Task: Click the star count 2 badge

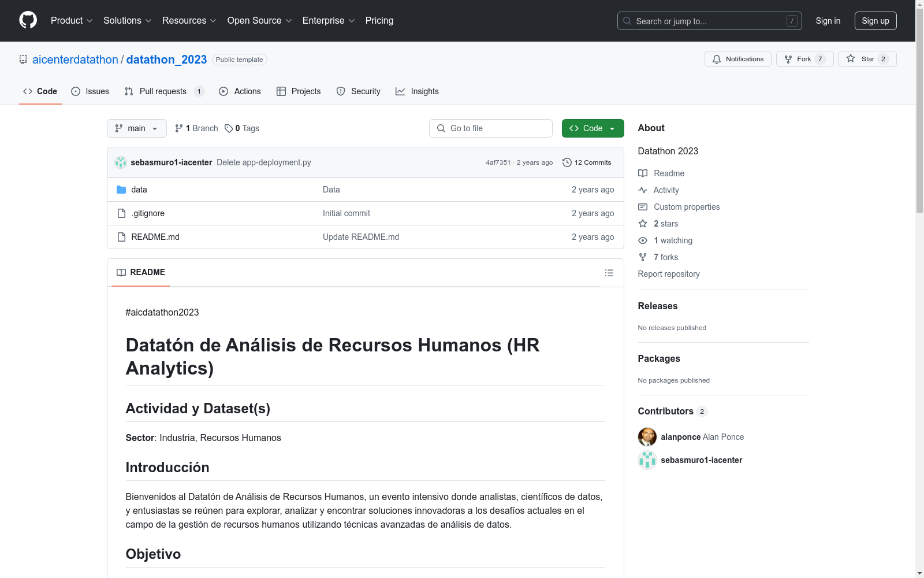Action: pos(883,59)
